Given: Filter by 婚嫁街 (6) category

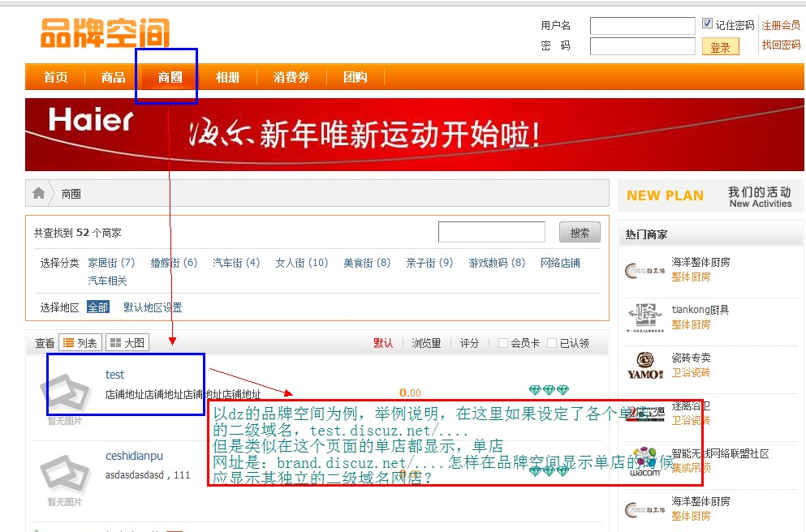Looking at the screenshot, I should 174,263.
